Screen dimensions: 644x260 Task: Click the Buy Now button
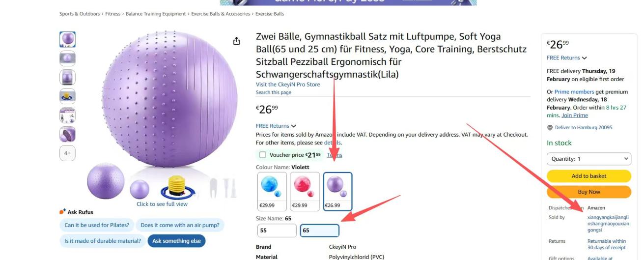pyautogui.click(x=588, y=192)
